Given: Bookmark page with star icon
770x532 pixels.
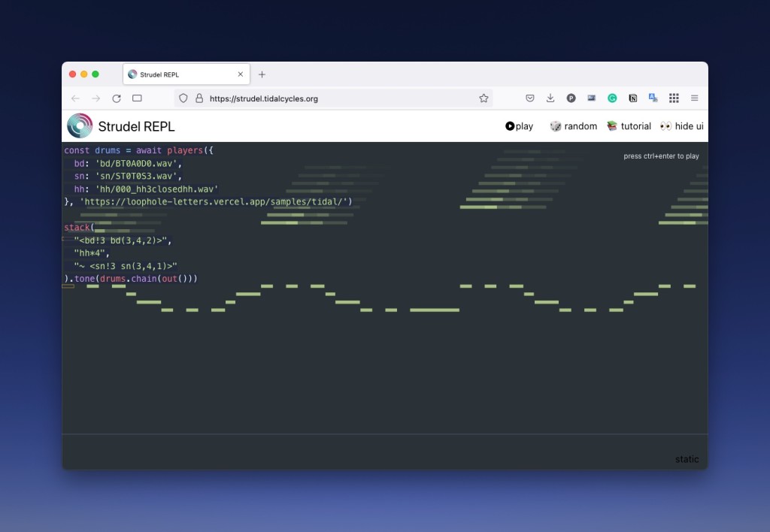Looking at the screenshot, I should coord(484,98).
